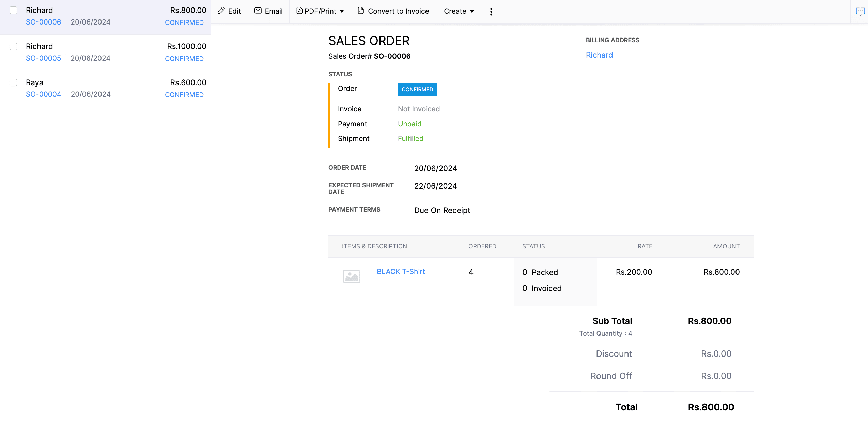
Task: Click the PDF/Print document icon
Action: tap(299, 11)
